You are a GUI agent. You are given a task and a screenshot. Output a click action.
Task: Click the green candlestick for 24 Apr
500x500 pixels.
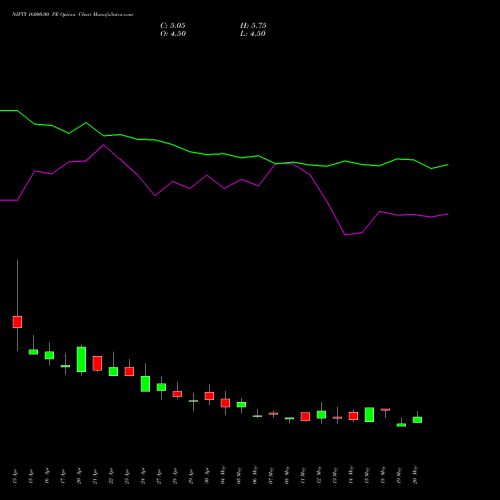[x=145, y=384]
